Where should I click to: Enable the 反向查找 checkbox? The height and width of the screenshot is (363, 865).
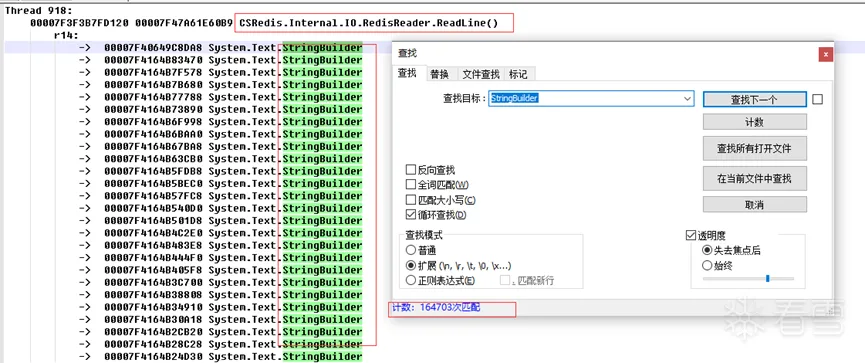coord(410,170)
